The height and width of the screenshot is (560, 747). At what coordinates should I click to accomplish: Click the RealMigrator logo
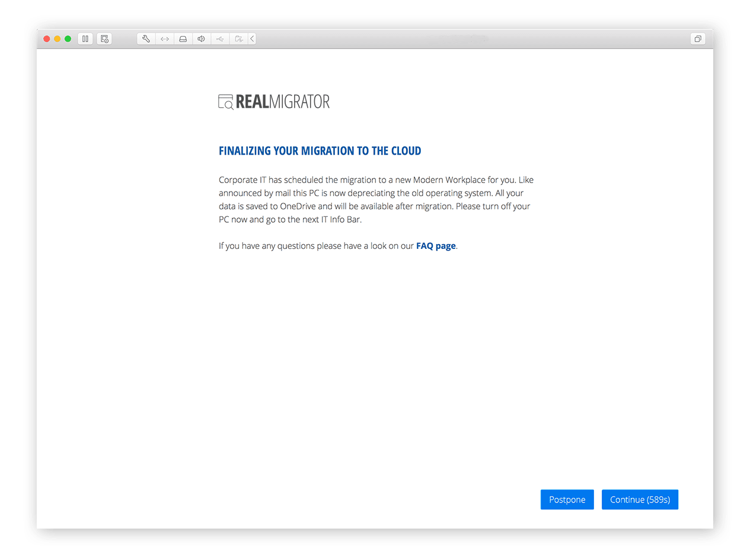pyautogui.click(x=274, y=101)
